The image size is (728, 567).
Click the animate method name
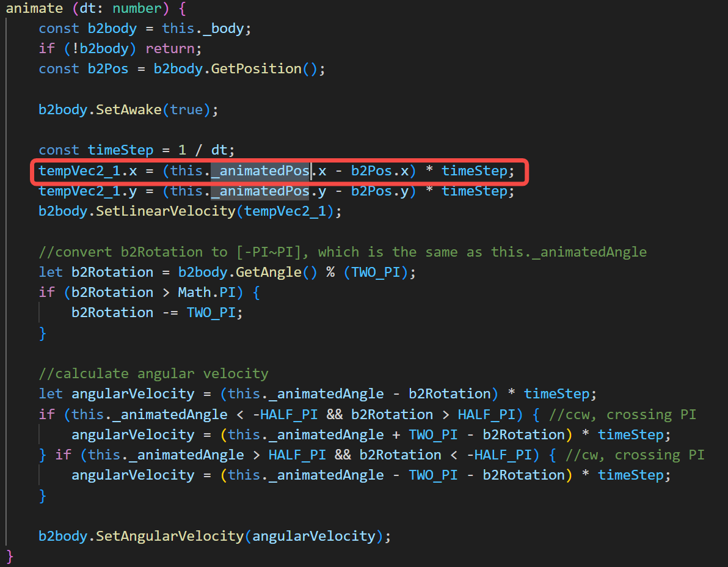[x=34, y=9]
